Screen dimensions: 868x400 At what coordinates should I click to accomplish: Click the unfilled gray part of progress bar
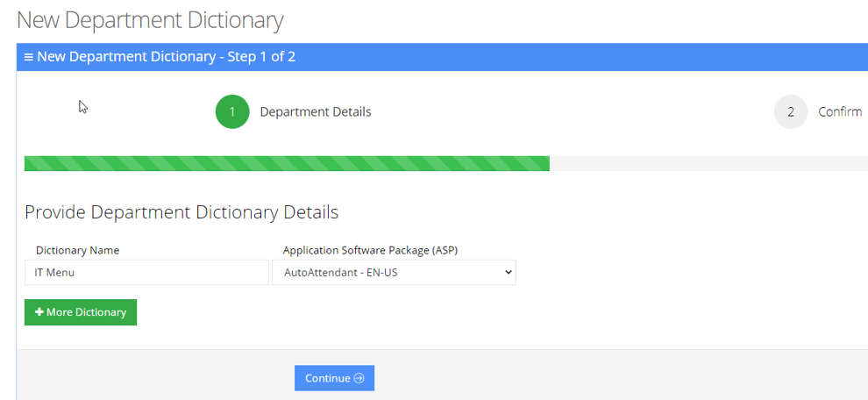[701, 163]
